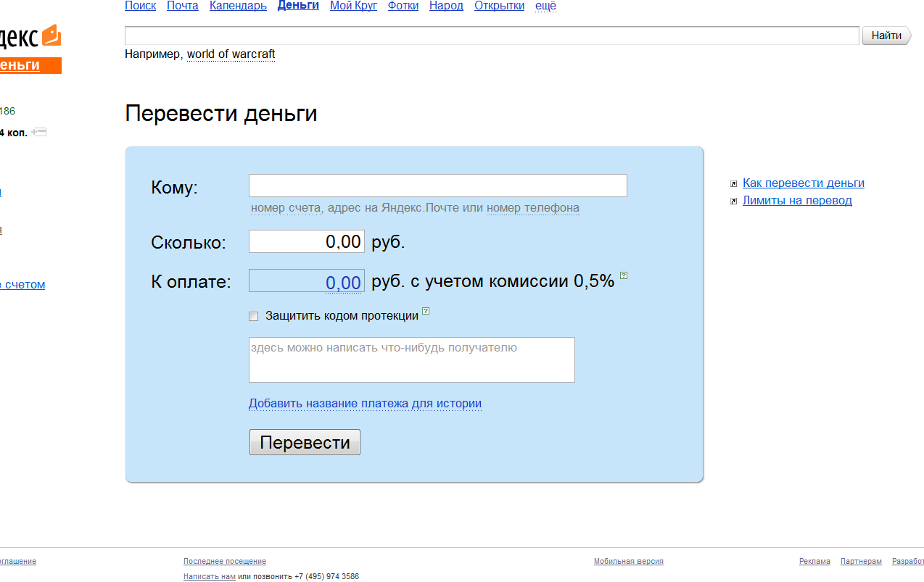This screenshot has height=582, width=924.
Task: Click the 'Найти' search button
Action: 886,36
